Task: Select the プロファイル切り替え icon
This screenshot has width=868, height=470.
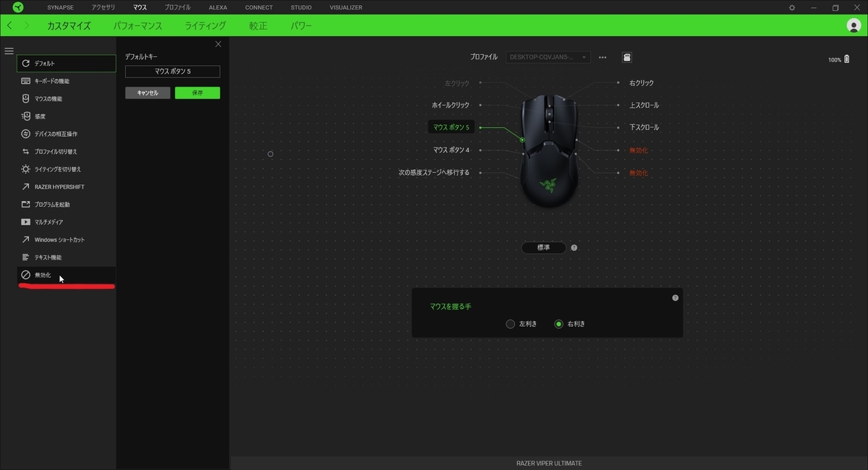Action: point(26,151)
